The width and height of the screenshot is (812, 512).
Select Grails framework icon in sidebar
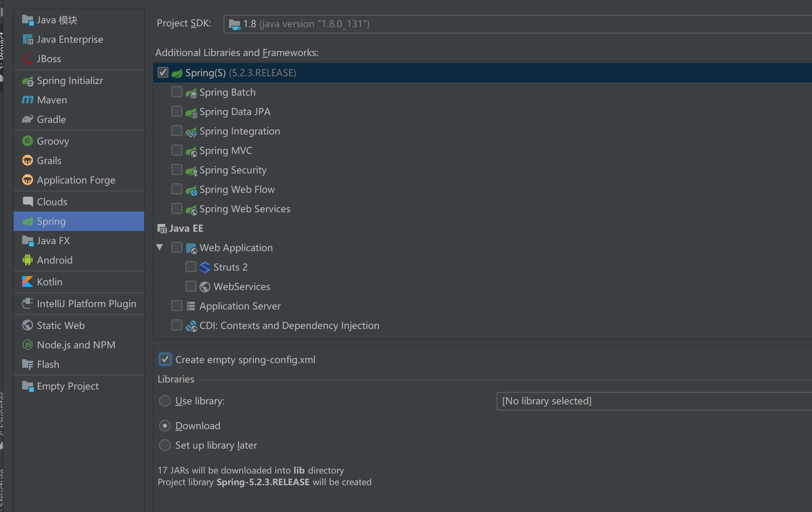(x=28, y=161)
